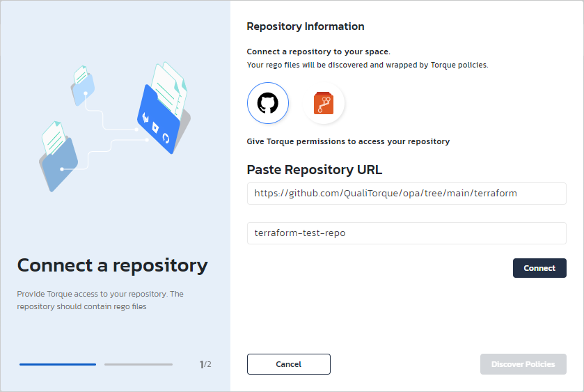
Task: Click the first blue progress step bar
Action: pyautogui.click(x=58, y=364)
